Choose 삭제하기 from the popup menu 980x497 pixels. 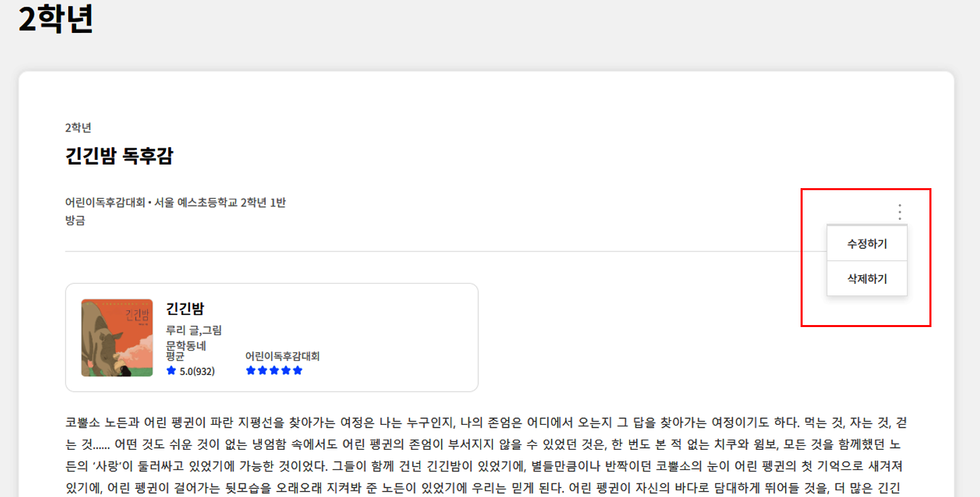867,278
